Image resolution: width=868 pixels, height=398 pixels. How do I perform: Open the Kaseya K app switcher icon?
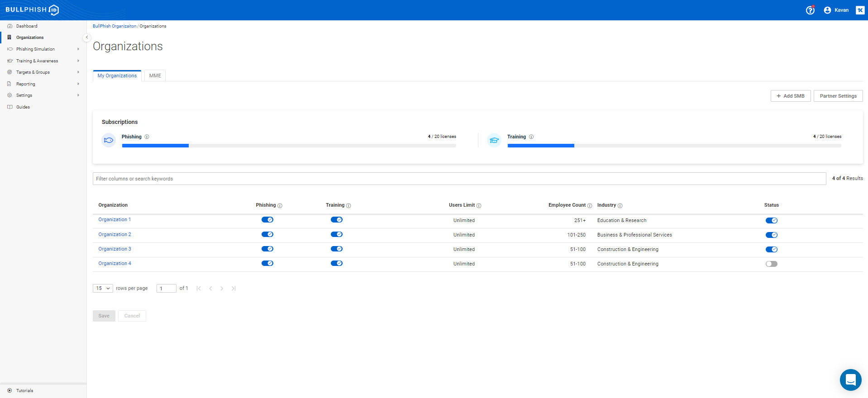tap(860, 10)
